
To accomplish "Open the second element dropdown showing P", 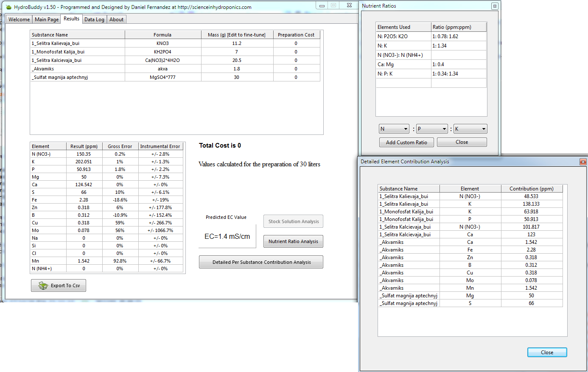I will [x=432, y=129].
